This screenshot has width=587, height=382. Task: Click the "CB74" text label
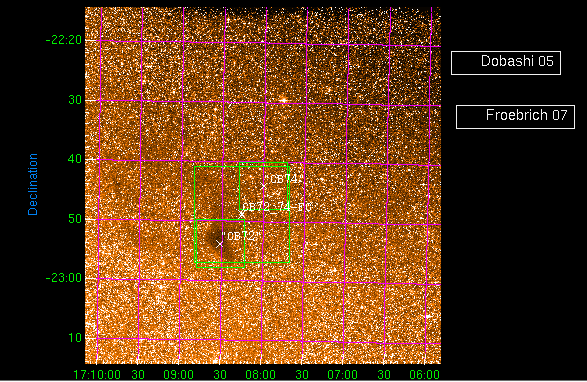[x=283, y=179]
